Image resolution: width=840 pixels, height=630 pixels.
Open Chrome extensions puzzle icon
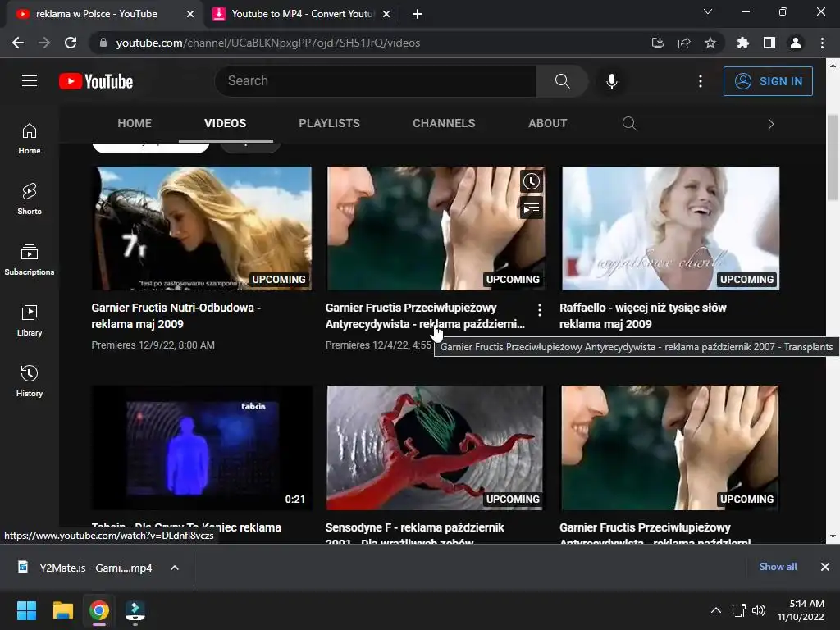(743, 43)
